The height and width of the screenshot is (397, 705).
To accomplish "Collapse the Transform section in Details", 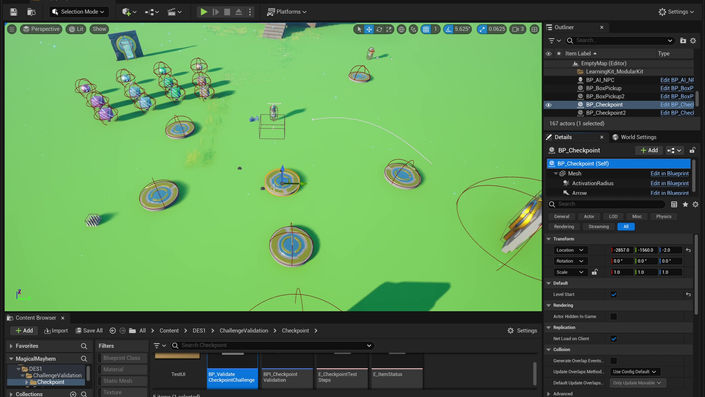I will pyautogui.click(x=549, y=239).
